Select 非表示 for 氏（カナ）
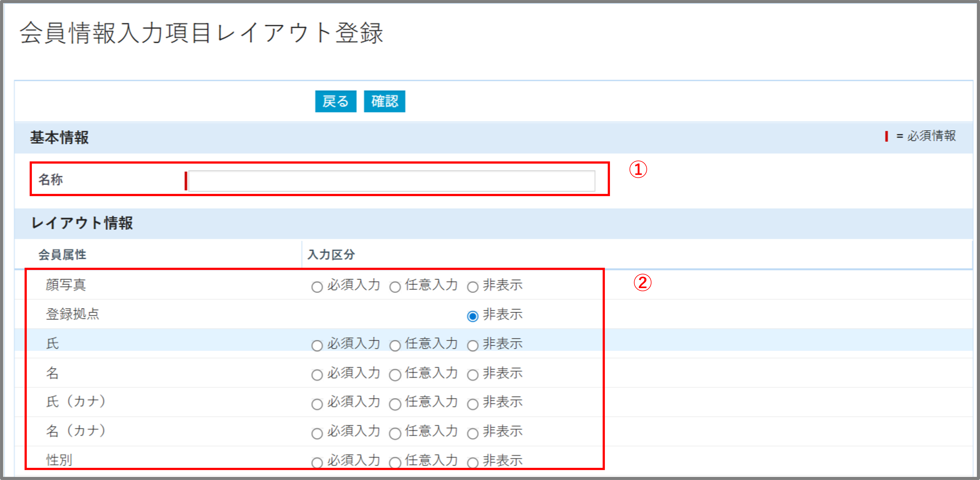The width and height of the screenshot is (980, 480). coord(473,404)
